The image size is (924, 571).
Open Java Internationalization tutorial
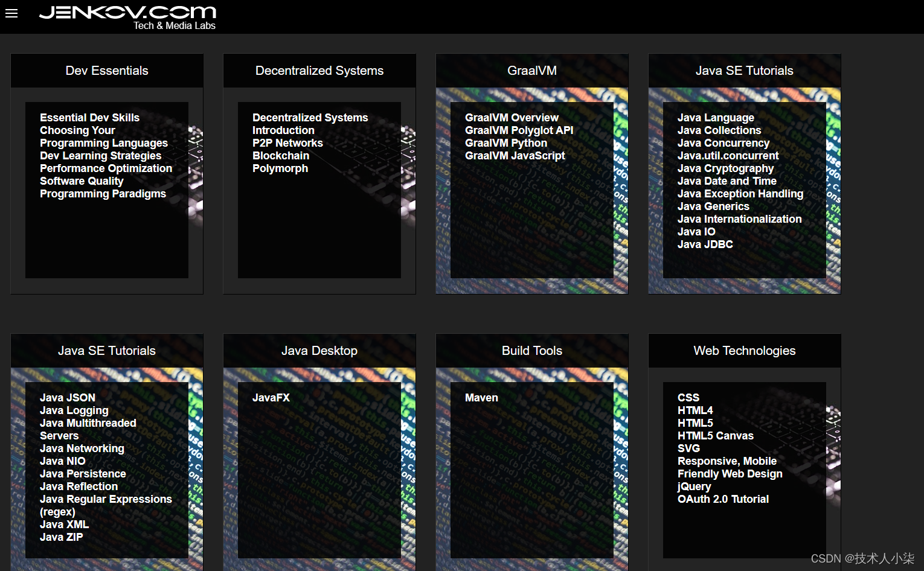pyautogui.click(x=740, y=219)
